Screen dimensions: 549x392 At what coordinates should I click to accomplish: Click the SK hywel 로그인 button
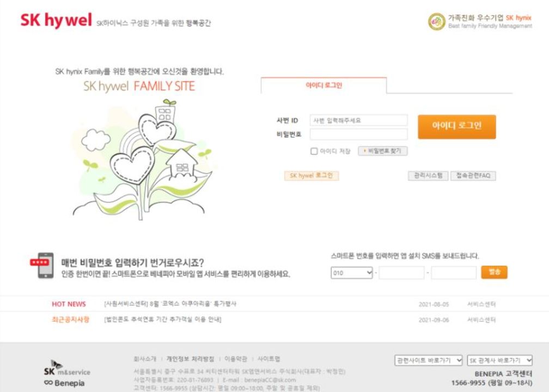pos(312,175)
